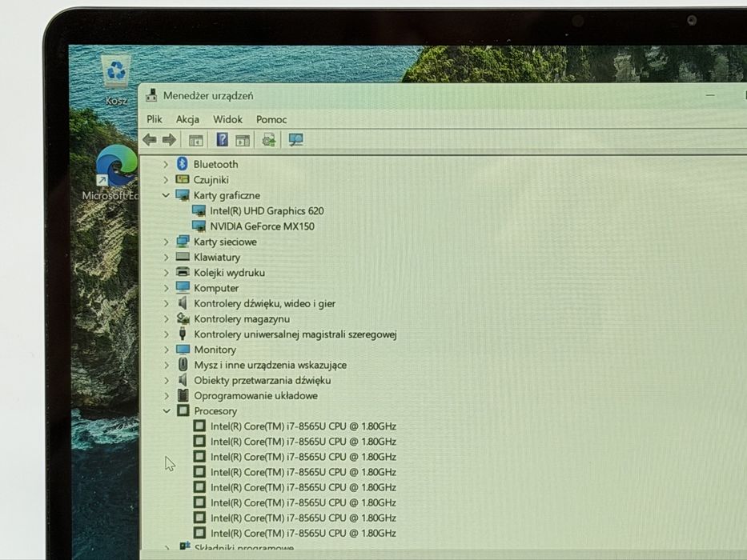Expand the Kontrolery magazynu node
The width and height of the screenshot is (747, 560).
(166, 319)
